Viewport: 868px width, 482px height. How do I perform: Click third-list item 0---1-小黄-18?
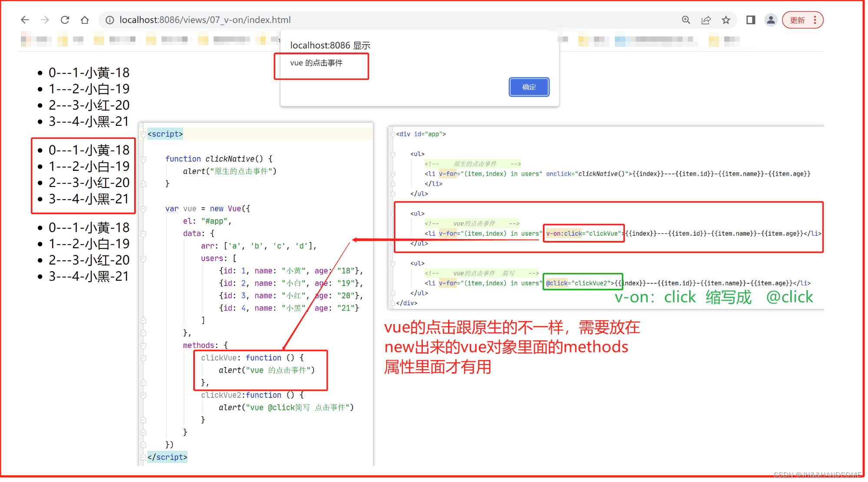89,227
